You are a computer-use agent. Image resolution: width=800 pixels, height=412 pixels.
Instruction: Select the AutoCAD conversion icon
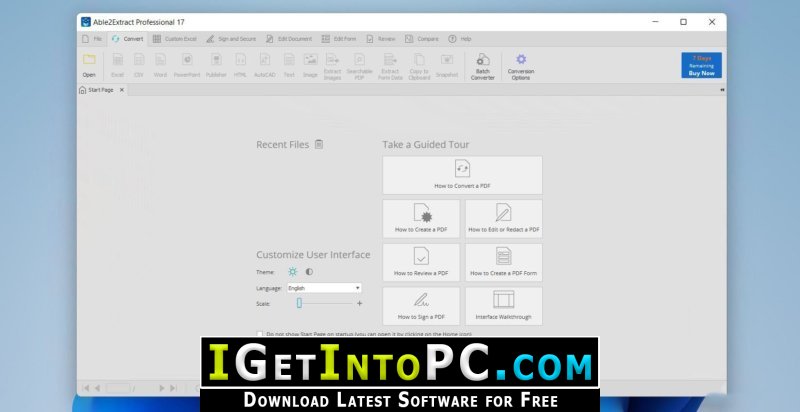click(x=265, y=60)
